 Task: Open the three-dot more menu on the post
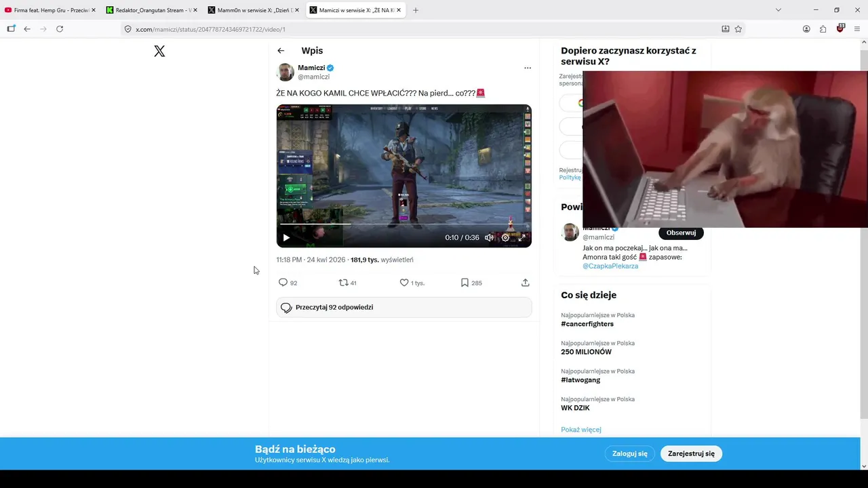click(528, 68)
